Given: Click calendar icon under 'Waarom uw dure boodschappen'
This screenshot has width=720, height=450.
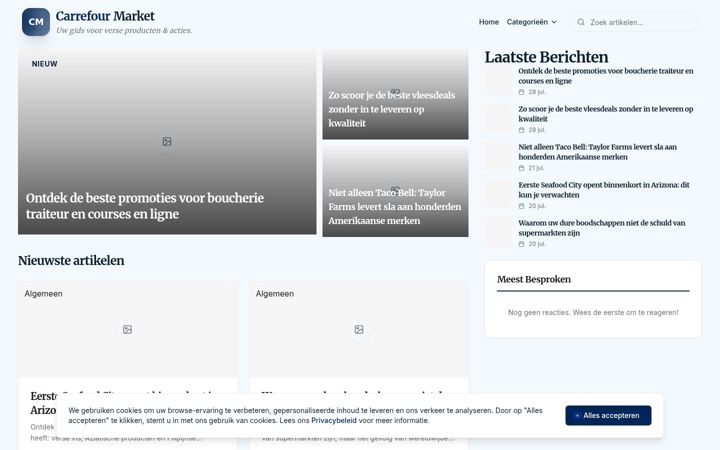Looking at the screenshot, I should point(521,244).
